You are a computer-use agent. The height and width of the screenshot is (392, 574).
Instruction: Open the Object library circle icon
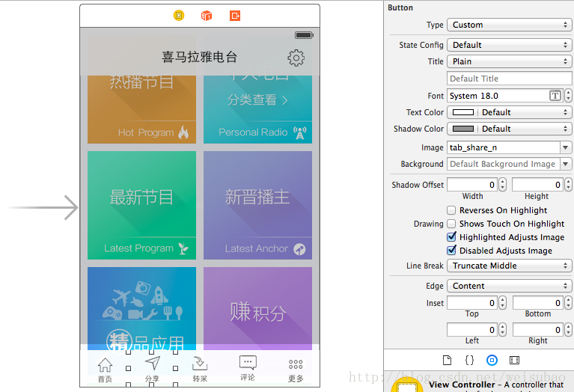pos(492,360)
